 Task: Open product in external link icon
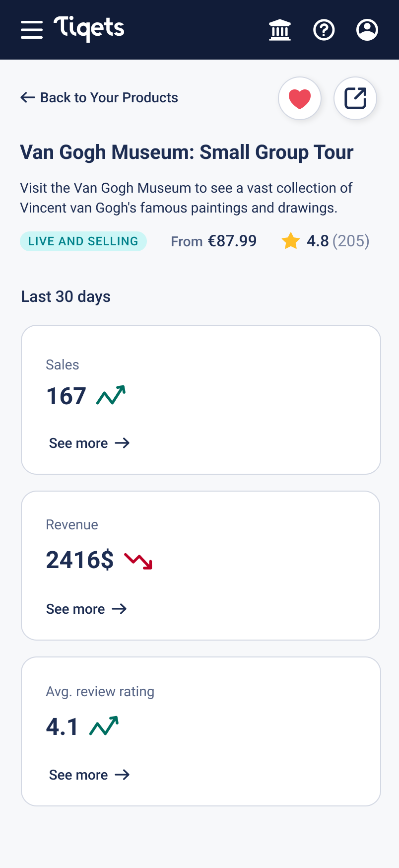[355, 98]
